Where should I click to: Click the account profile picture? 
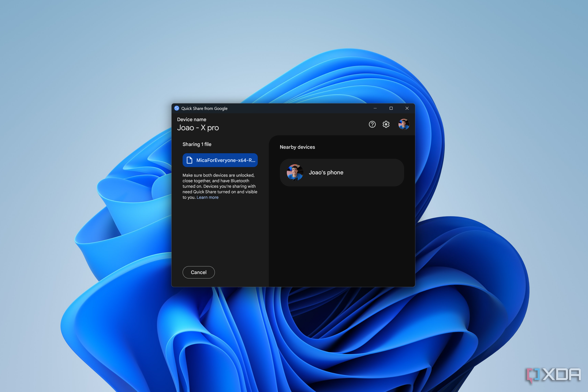[x=404, y=124]
